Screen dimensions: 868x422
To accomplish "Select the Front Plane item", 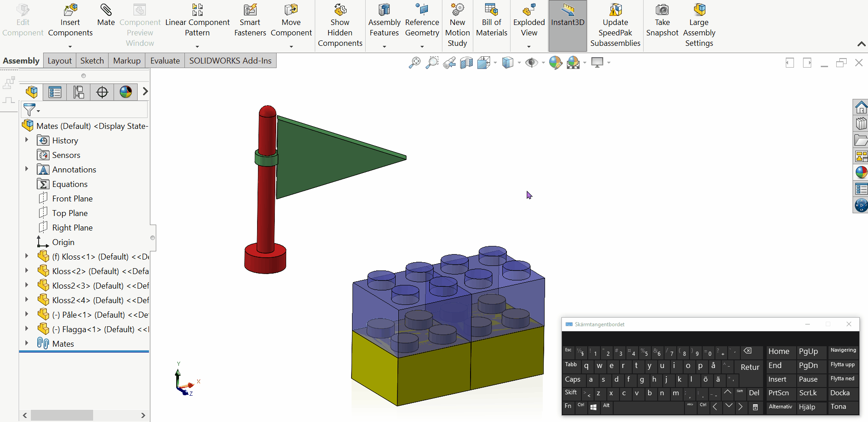I will point(72,199).
